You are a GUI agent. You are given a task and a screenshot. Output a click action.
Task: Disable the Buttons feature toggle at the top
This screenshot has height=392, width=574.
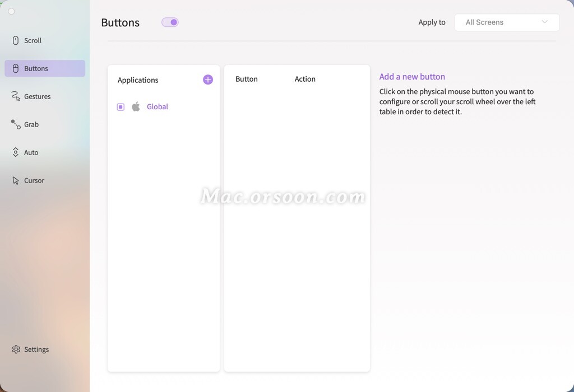169,22
